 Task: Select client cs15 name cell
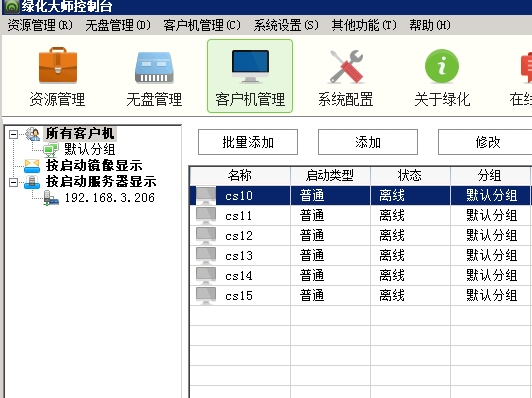coord(239,296)
